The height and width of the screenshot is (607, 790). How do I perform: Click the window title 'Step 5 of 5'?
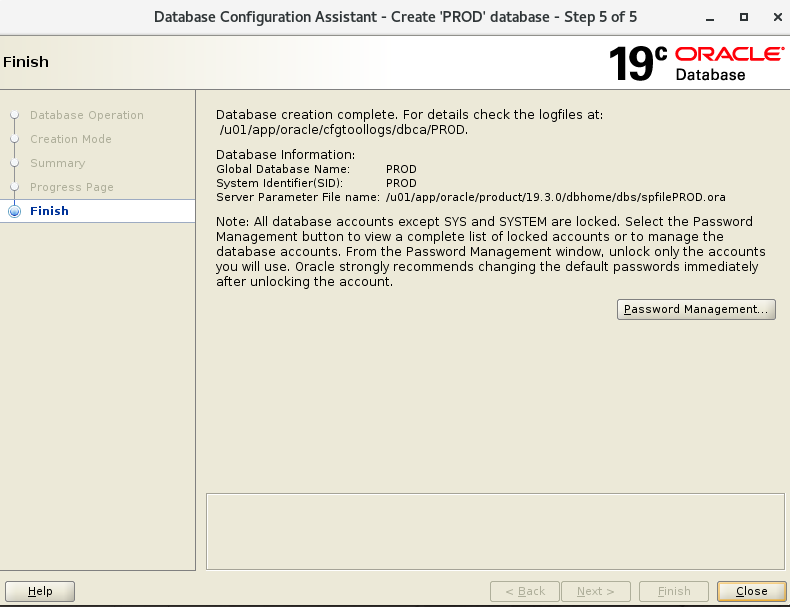tap(601, 17)
